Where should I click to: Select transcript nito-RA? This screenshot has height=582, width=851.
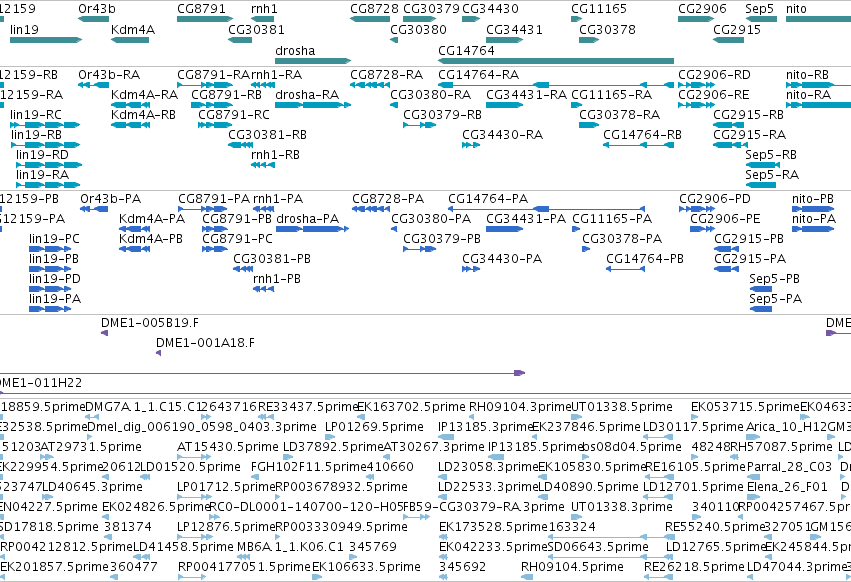[x=818, y=105]
